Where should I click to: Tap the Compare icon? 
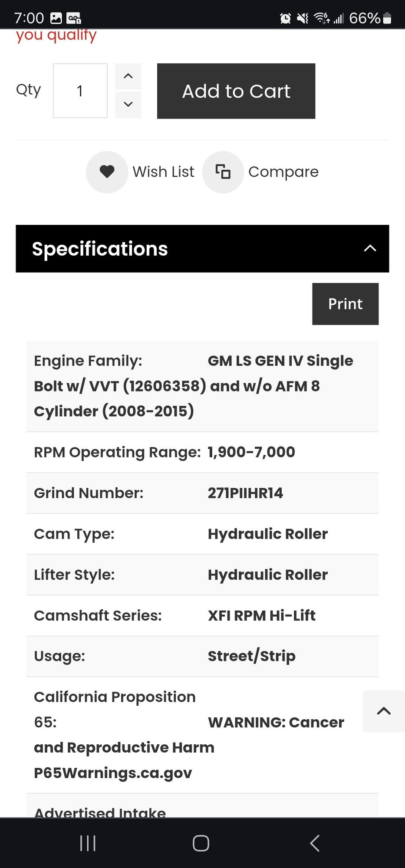(223, 172)
